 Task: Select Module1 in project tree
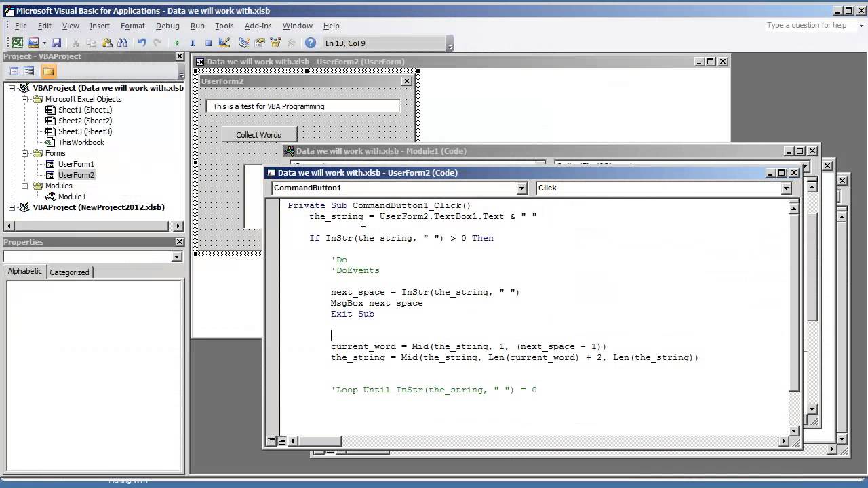72,197
